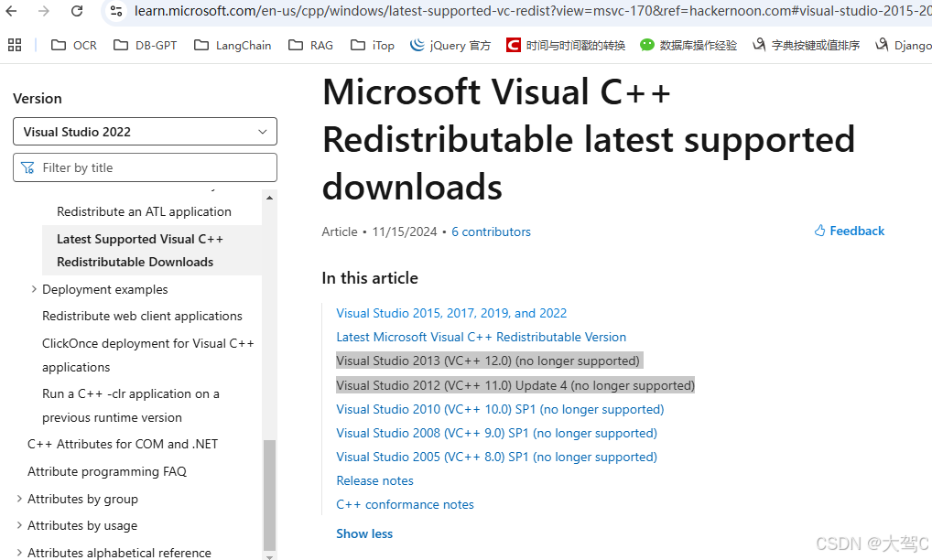932x560 pixels.
Task: Click the sidebar scrollbar thumb
Action: tap(269, 495)
